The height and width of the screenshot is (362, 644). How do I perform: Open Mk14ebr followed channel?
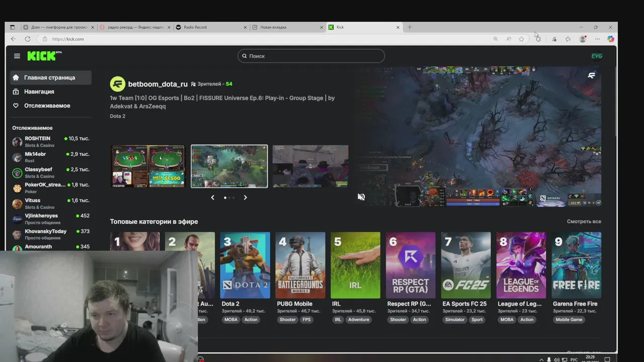[51, 157]
